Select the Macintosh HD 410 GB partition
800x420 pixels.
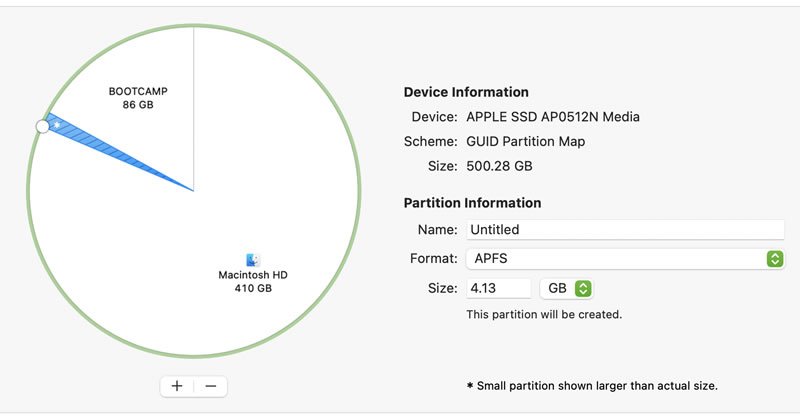pos(253,281)
